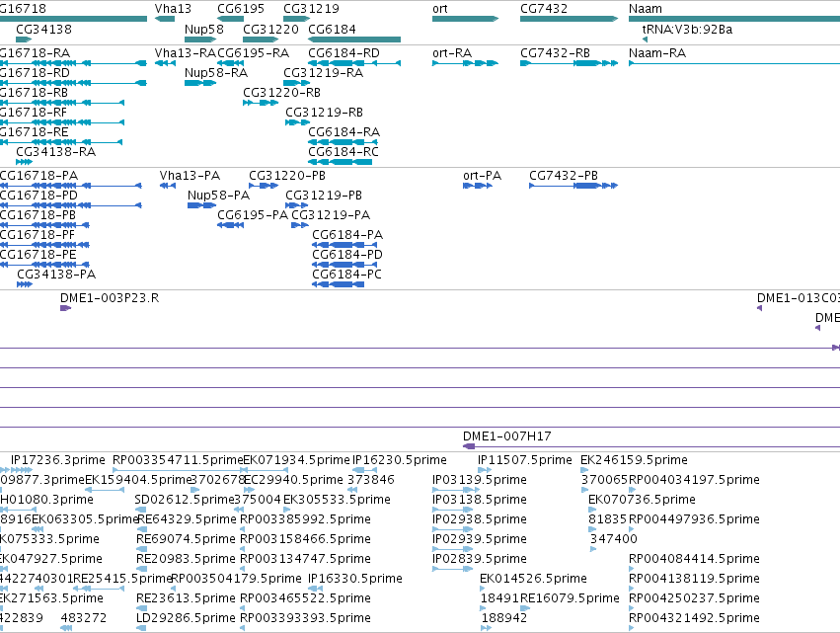Select the CG7432 gene bar
Viewport: 840px width, 633px height.
(569, 20)
